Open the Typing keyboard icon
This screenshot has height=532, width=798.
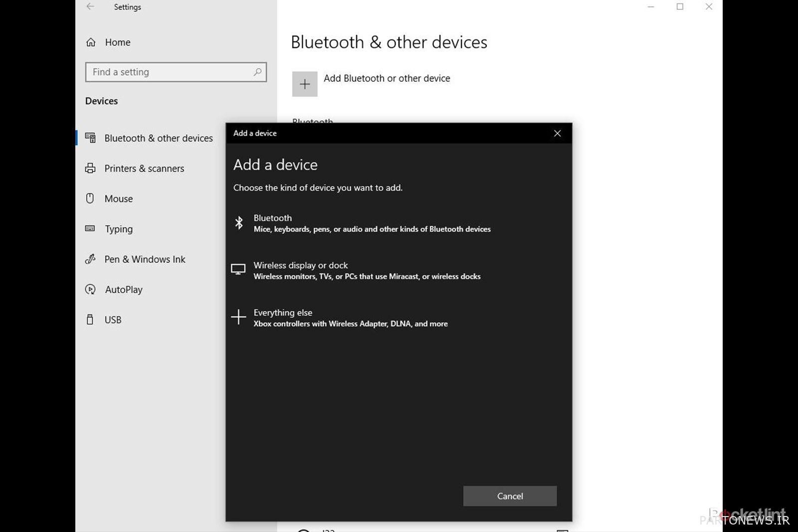(x=90, y=229)
